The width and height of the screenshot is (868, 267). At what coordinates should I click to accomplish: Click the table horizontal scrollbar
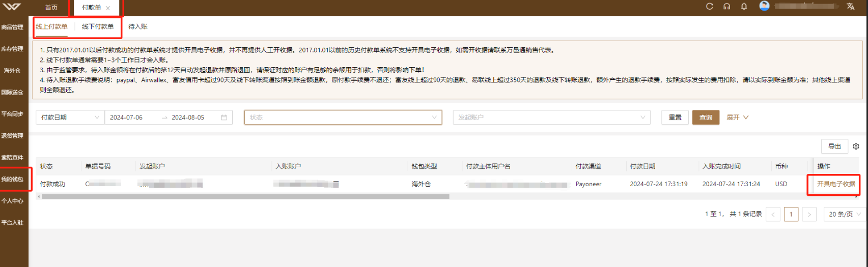246,196
